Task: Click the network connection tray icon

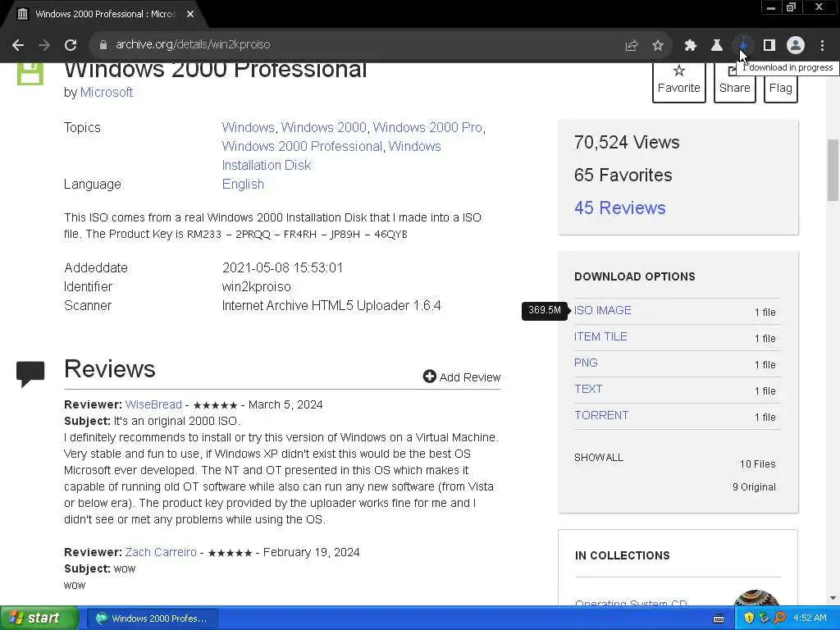Action: [764, 619]
